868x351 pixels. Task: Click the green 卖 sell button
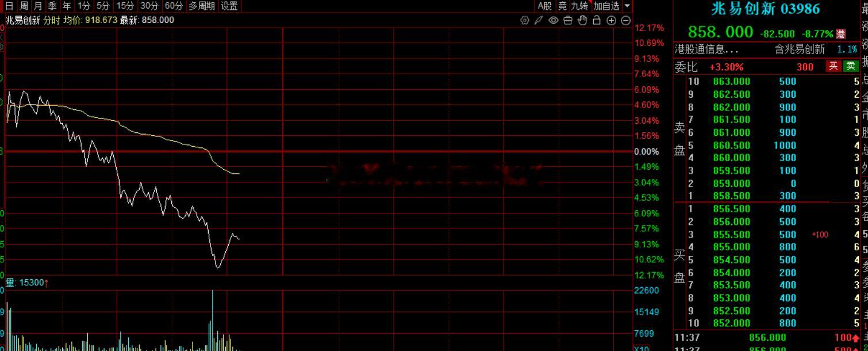tap(851, 66)
